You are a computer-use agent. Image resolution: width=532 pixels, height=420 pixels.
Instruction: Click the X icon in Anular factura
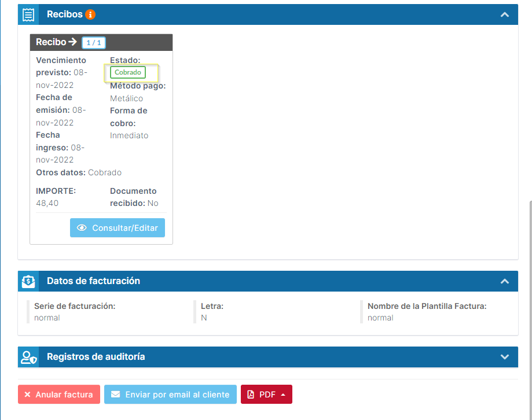coord(27,395)
